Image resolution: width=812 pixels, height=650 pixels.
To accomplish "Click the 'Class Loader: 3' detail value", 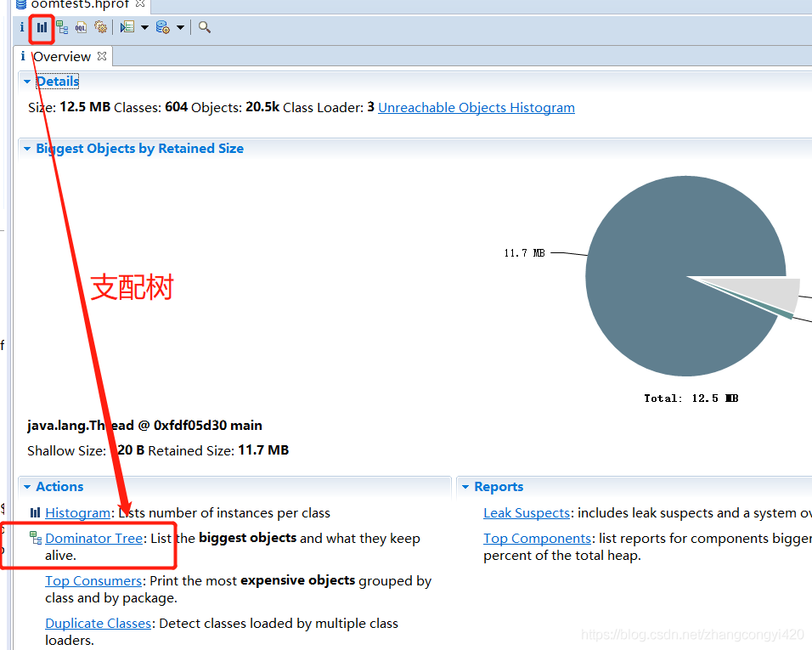I will (329, 108).
